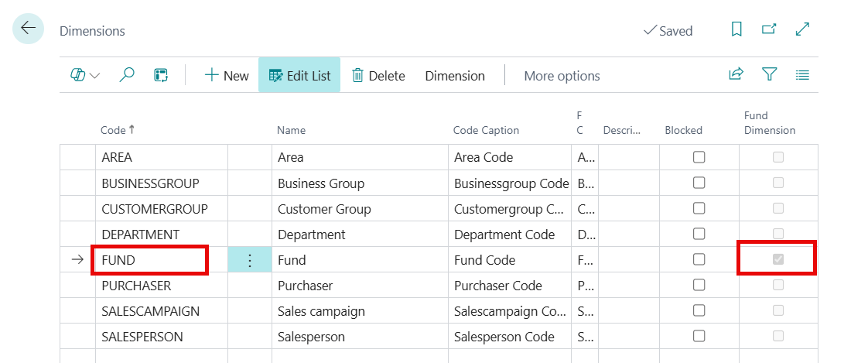
Task: Expand page with the diagonal arrows icon
Action: click(x=802, y=29)
